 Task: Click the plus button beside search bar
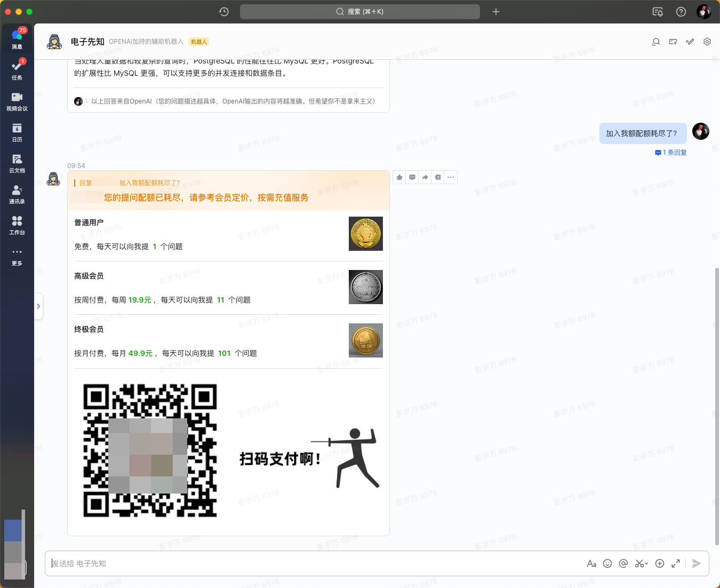point(496,12)
